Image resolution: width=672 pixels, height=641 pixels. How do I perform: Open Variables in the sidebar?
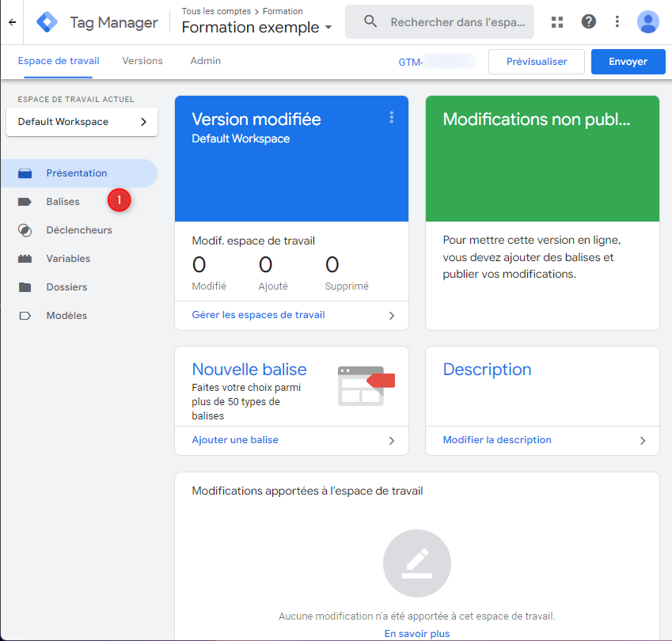tap(68, 258)
